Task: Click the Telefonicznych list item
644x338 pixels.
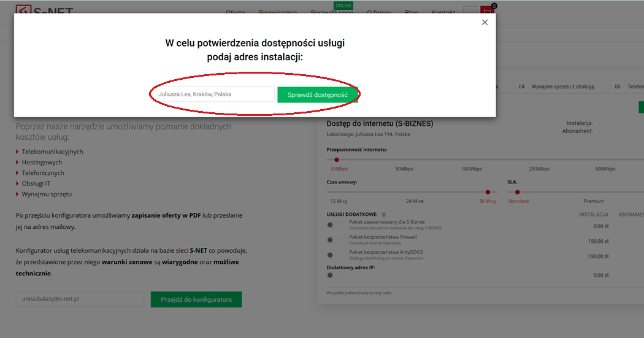Action: (x=43, y=173)
